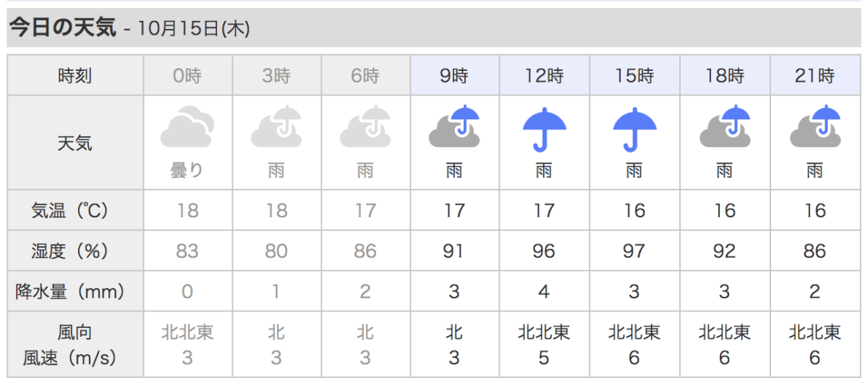Click the 湿度（%）row label

click(70, 251)
